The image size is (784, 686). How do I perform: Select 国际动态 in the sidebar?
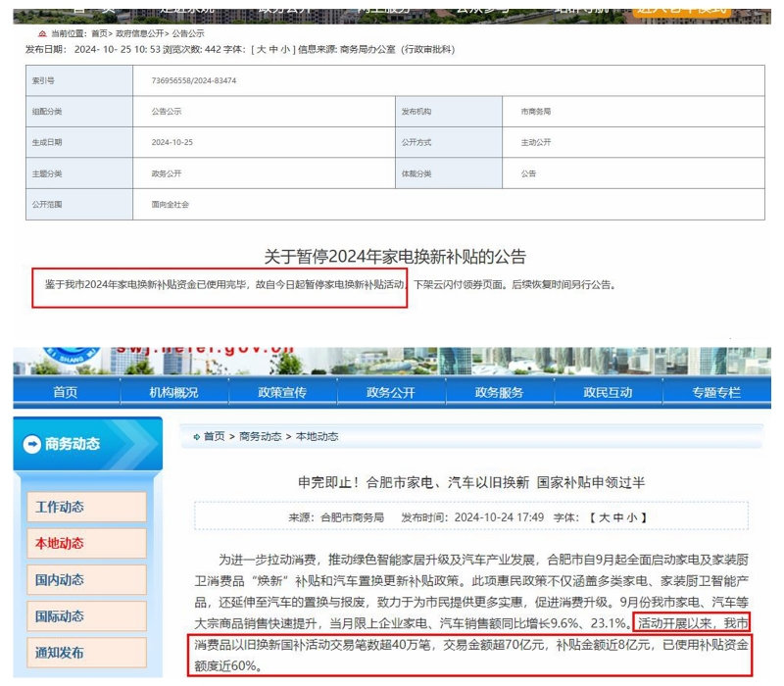pos(85,616)
